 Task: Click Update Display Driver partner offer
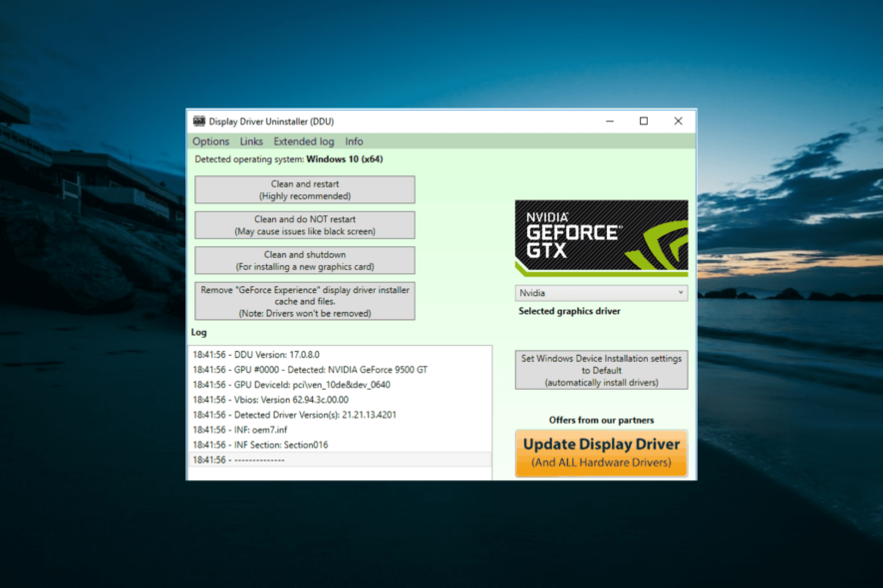601,453
